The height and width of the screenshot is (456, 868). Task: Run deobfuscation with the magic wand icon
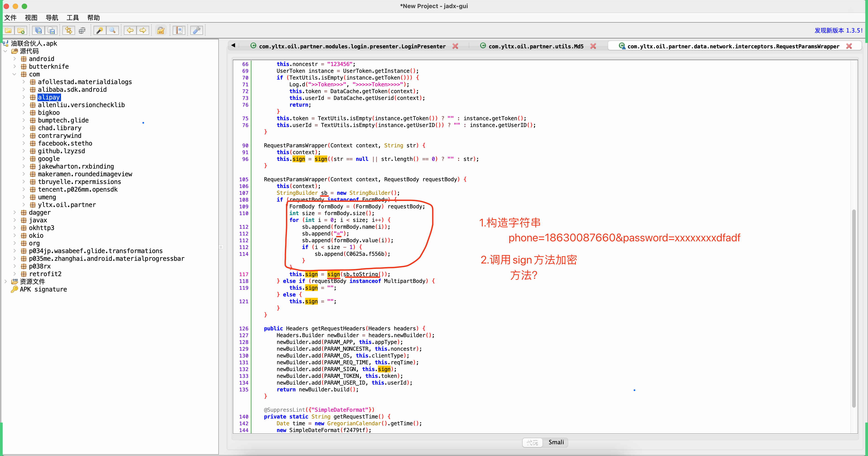point(99,30)
